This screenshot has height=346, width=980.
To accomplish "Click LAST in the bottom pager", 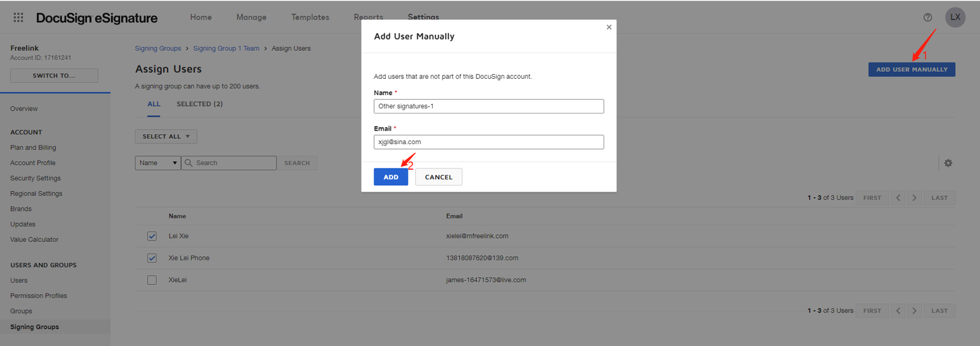I will click(939, 311).
